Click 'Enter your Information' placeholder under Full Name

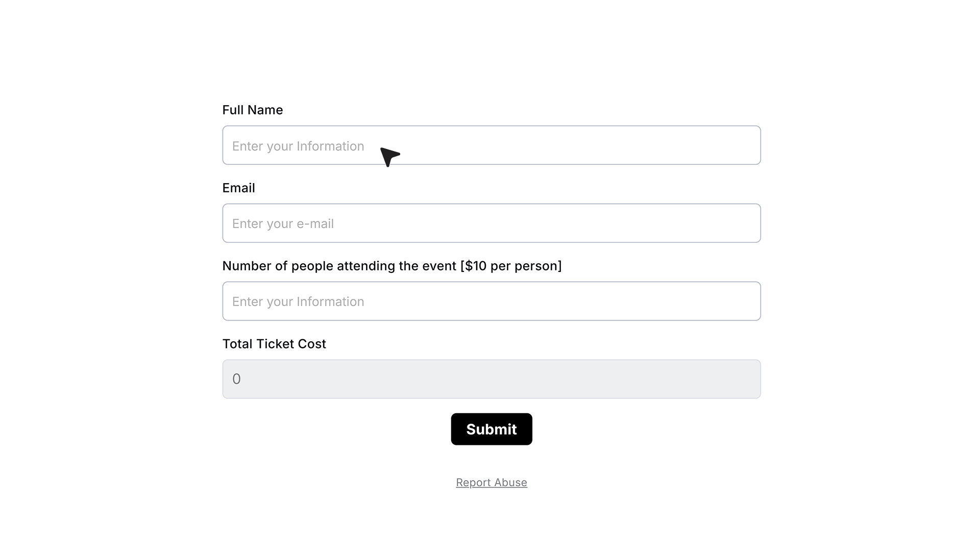pos(298,146)
